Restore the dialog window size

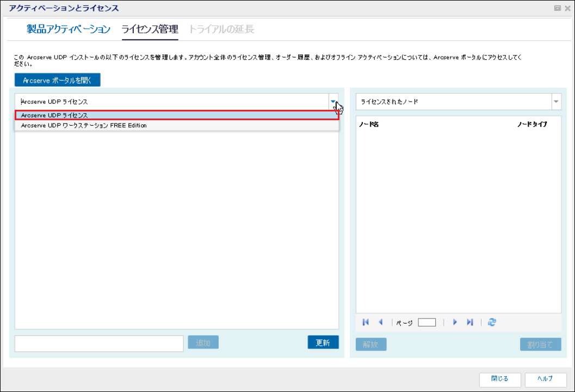(558, 8)
